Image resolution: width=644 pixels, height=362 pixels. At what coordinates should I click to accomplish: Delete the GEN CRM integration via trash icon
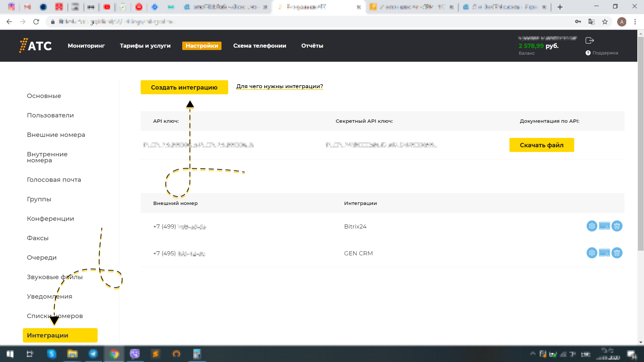tap(617, 253)
